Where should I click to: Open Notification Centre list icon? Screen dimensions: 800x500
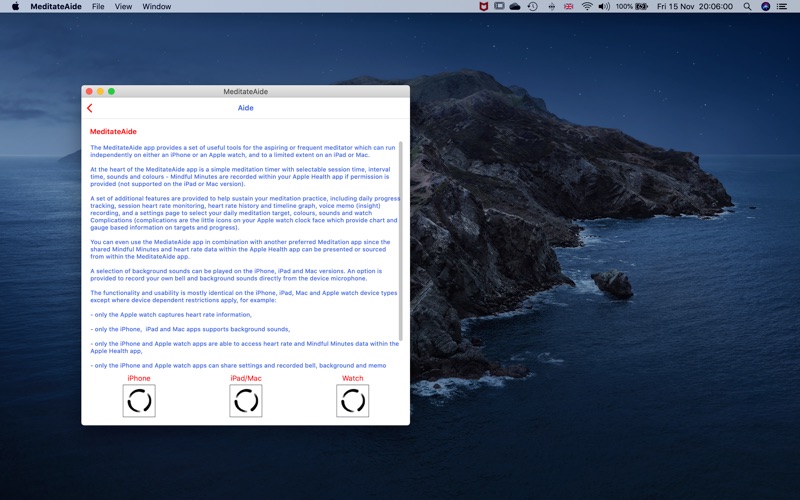pos(782,7)
